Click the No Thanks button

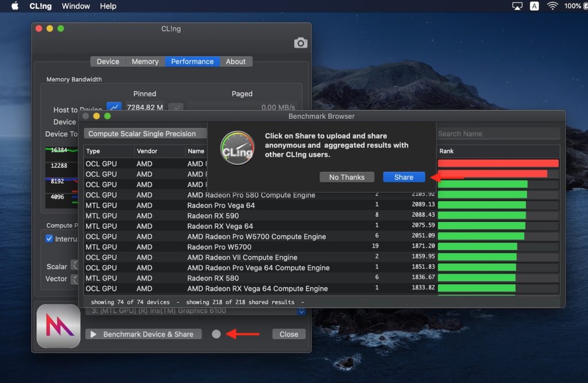347,177
